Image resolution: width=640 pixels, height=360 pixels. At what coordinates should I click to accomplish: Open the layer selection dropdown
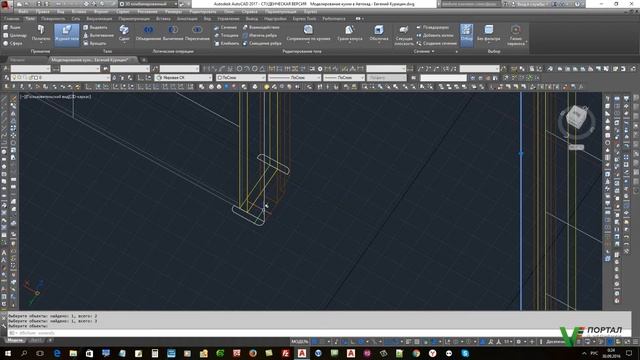(x=60, y=78)
